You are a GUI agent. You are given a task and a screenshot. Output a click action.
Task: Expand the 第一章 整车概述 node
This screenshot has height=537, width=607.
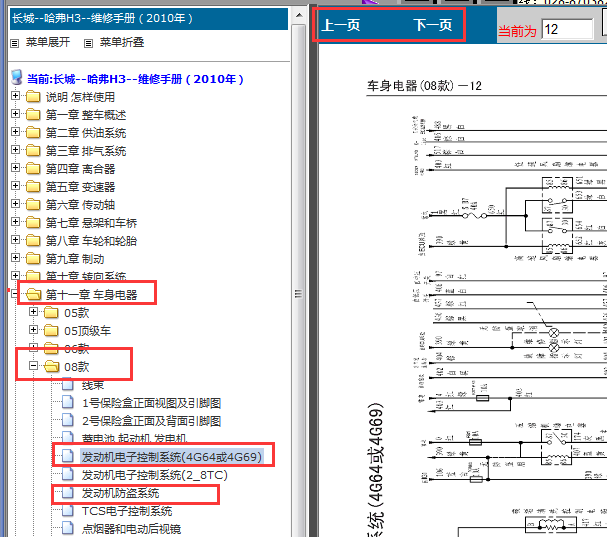pyautogui.click(x=15, y=113)
